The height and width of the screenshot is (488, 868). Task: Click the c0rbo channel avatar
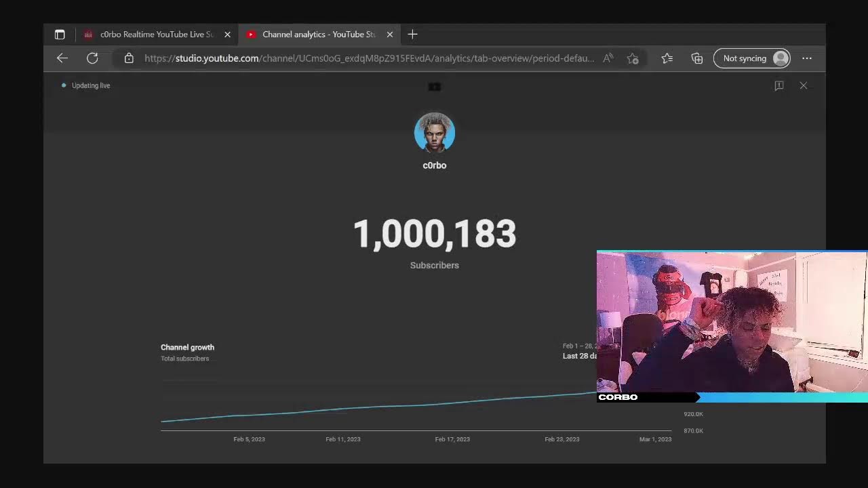(x=435, y=132)
